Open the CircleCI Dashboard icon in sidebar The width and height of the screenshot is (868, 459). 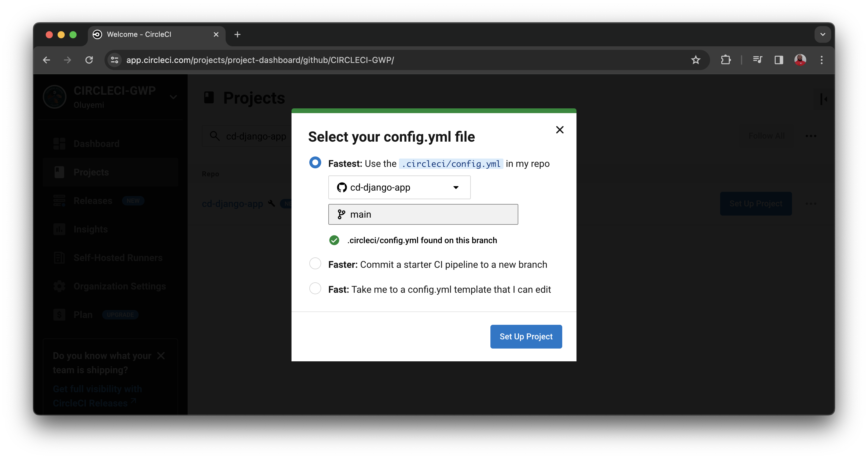[x=59, y=144]
